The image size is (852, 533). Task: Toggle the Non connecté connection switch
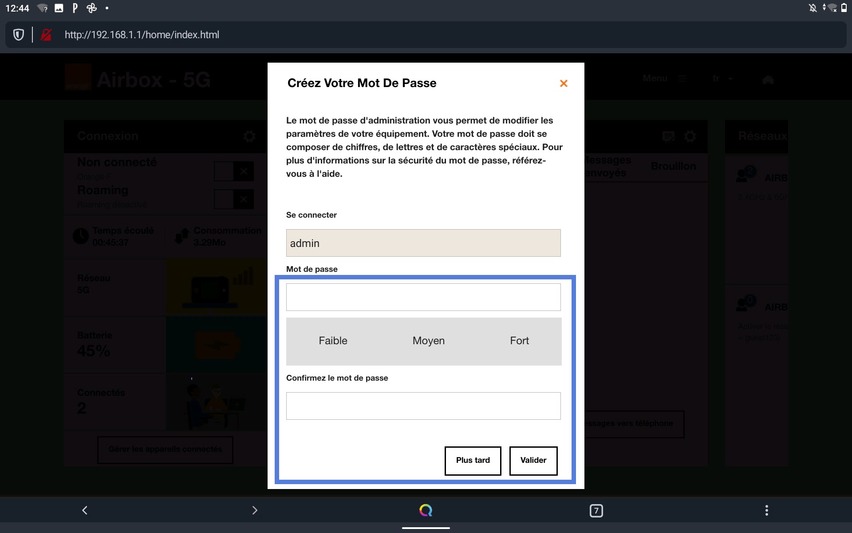[234, 172]
